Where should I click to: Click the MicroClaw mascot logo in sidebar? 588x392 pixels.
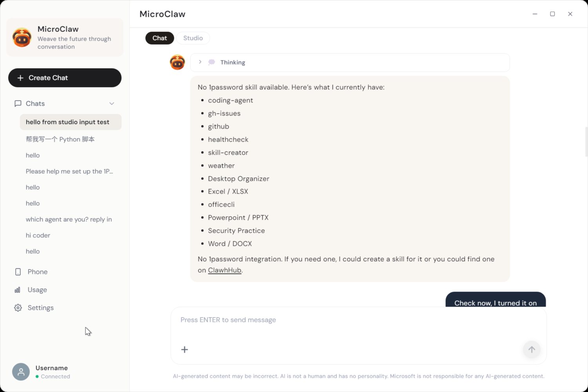click(x=22, y=38)
